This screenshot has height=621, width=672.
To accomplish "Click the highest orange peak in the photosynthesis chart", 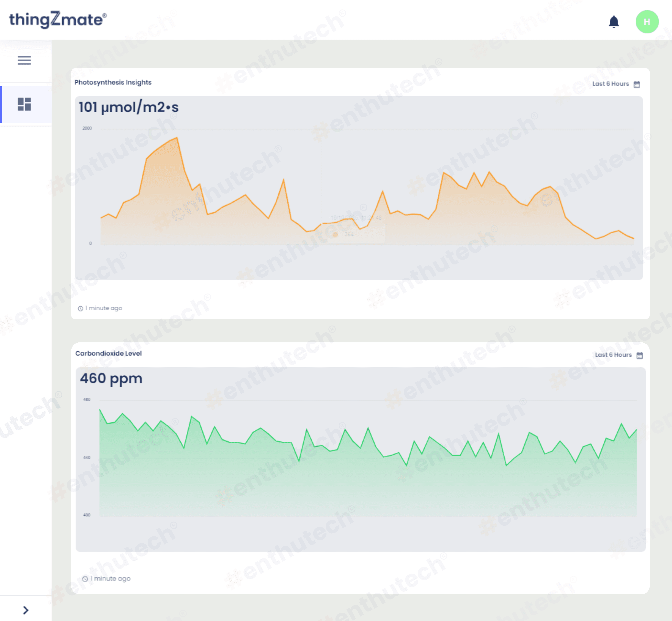I will [x=177, y=138].
